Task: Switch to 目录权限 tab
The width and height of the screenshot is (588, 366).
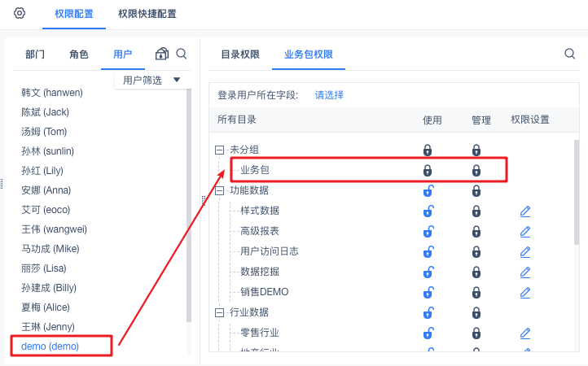Action: [240, 54]
